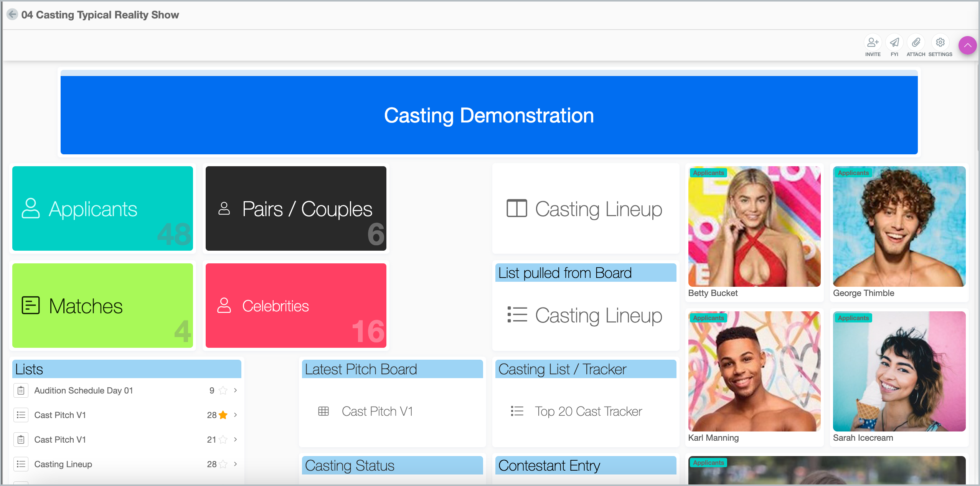Click the Audition Schedule Day 01 list icon
980x486 pixels.
tap(21, 390)
